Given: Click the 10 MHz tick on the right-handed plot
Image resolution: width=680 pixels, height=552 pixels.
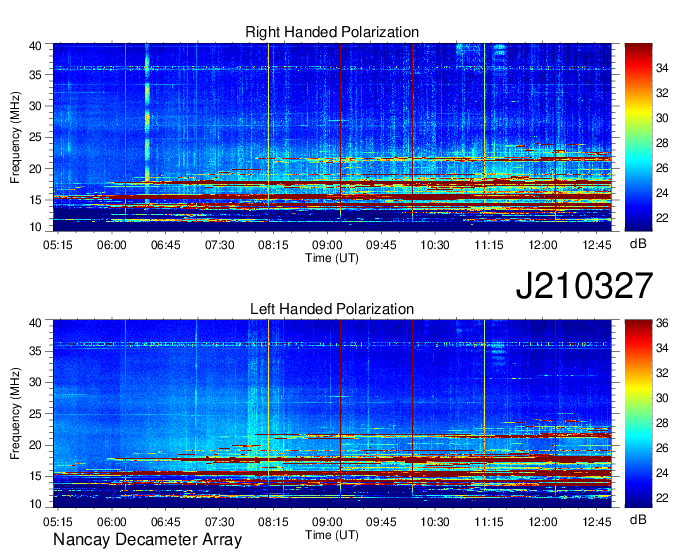Looking at the screenshot, I should (36, 227).
